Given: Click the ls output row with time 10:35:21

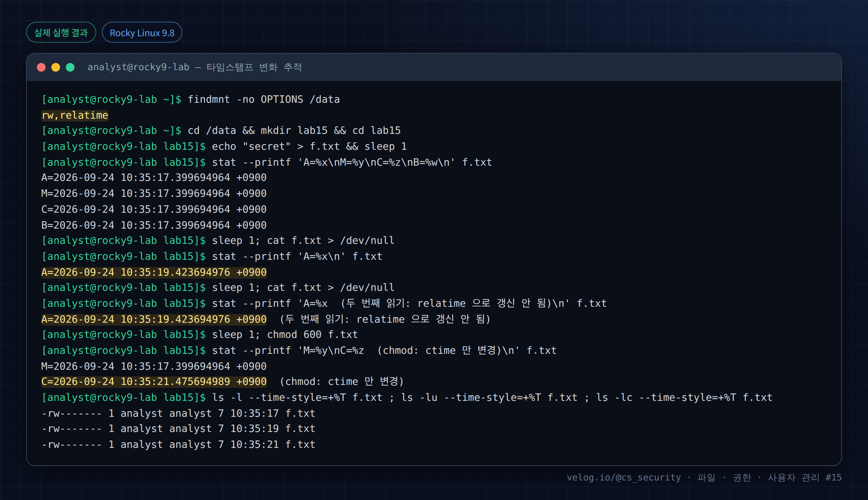Looking at the screenshot, I should click(178, 444).
